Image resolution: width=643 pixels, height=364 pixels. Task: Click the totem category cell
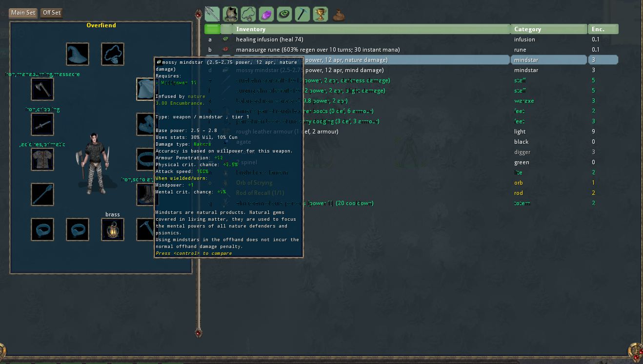click(549, 203)
